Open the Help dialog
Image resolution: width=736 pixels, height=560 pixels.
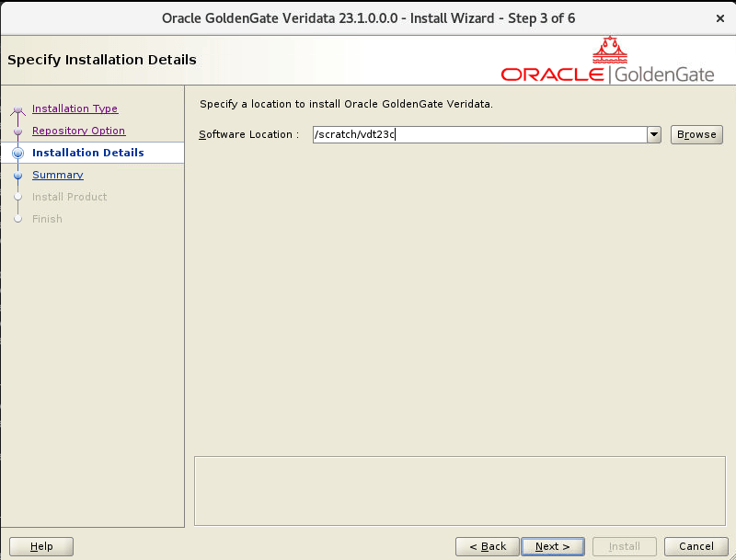point(41,546)
